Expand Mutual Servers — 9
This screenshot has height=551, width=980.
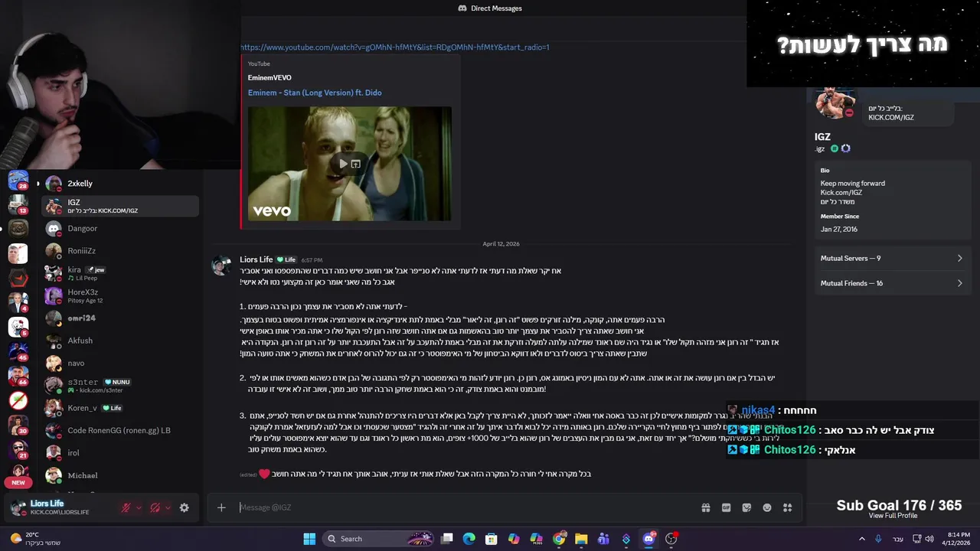click(891, 258)
